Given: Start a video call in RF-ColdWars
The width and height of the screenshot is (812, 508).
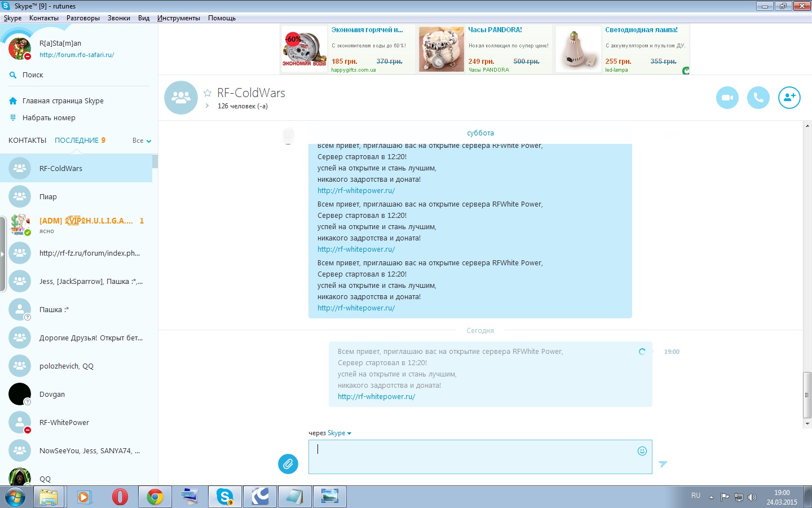Looking at the screenshot, I should (727, 98).
